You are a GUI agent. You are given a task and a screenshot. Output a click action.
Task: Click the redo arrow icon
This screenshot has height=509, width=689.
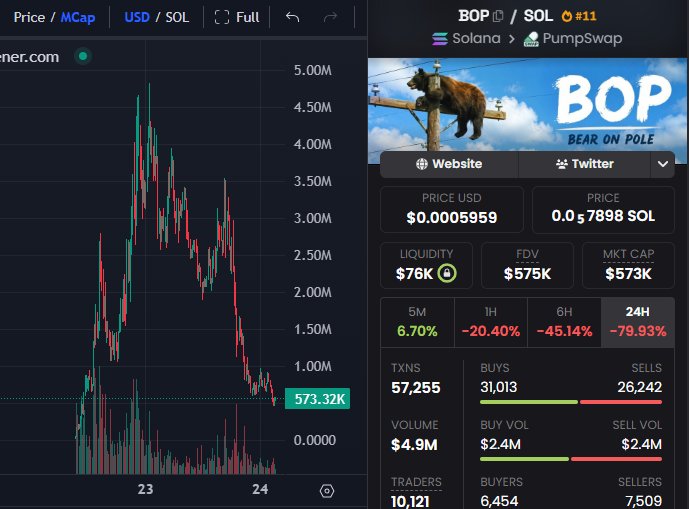(330, 17)
